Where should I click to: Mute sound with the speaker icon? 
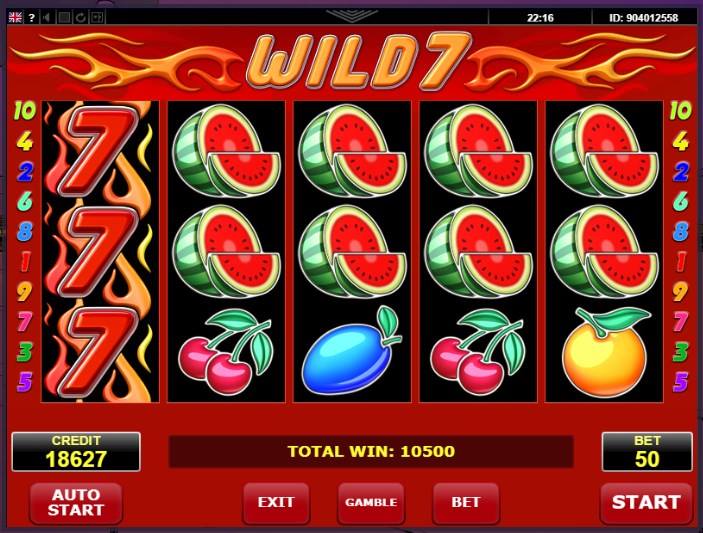(x=47, y=18)
